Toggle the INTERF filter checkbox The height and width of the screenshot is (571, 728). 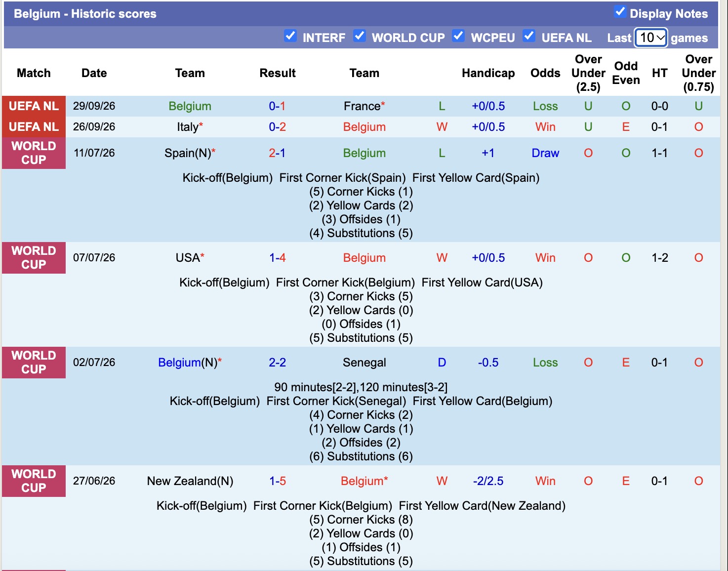tap(290, 36)
